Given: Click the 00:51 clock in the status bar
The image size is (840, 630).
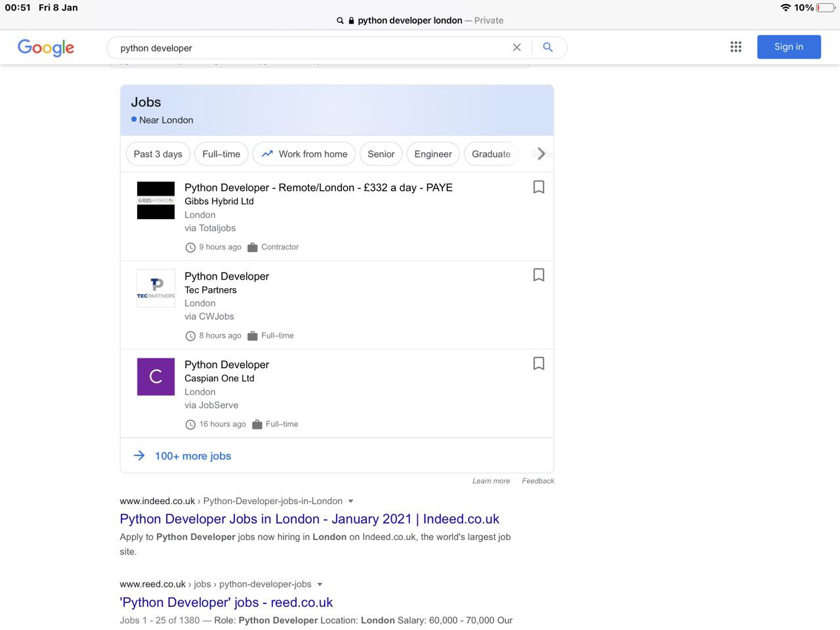Looking at the screenshot, I should click(x=18, y=7).
